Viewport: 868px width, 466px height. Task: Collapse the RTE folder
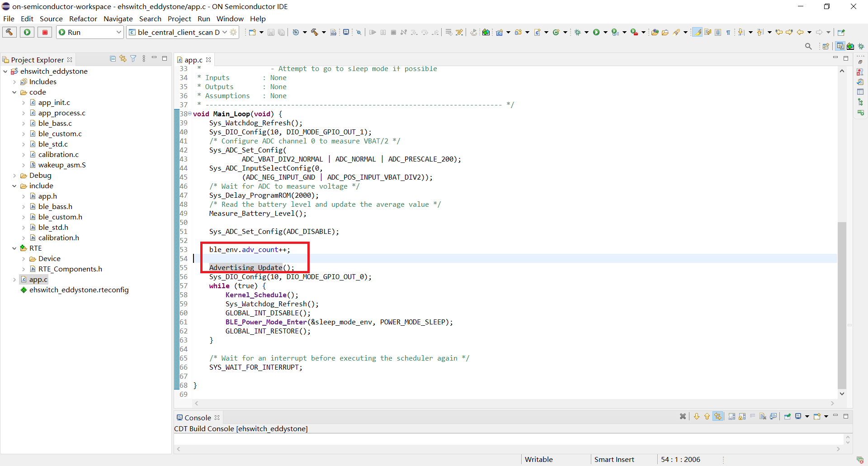[x=14, y=248]
